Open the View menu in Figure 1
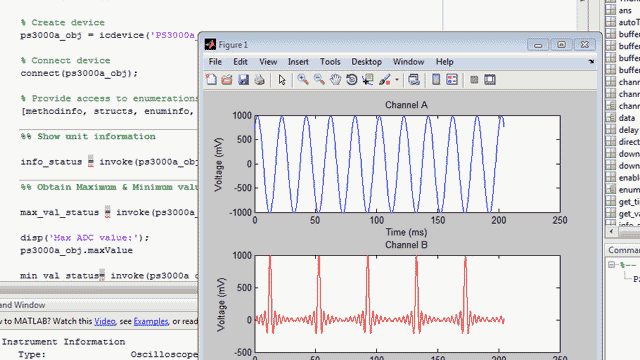 click(268, 62)
